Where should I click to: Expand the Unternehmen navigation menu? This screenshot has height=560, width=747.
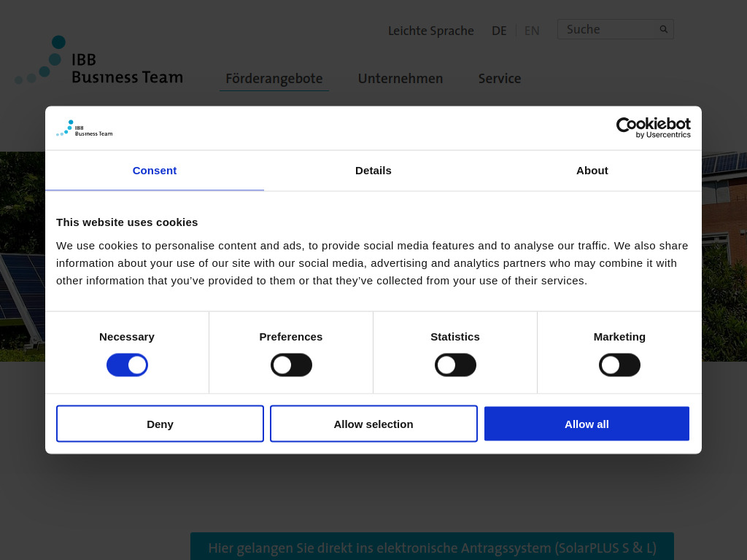click(x=400, y=79)
